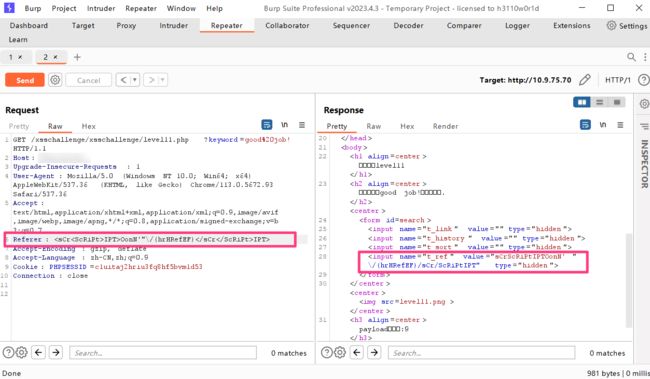This screenshot has width=650, height=379.
Task: Open response editor hamburger menu
Action: point(620,125)
